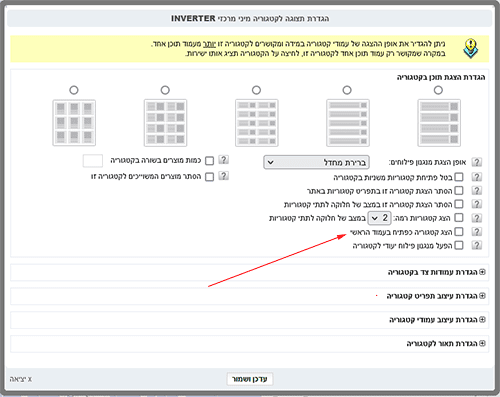Open the ברירת מחדל dropdown
Viewport: 500px width, 397px height.
316,162
